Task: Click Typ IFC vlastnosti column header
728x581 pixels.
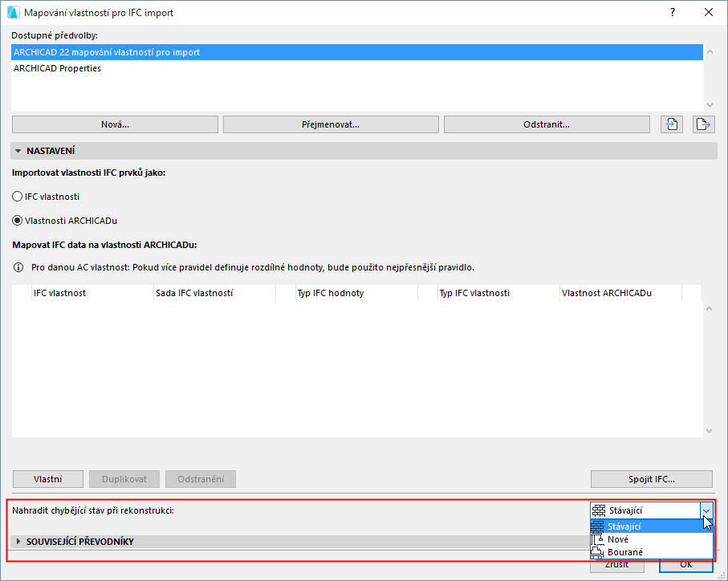Action: (498, 293)
